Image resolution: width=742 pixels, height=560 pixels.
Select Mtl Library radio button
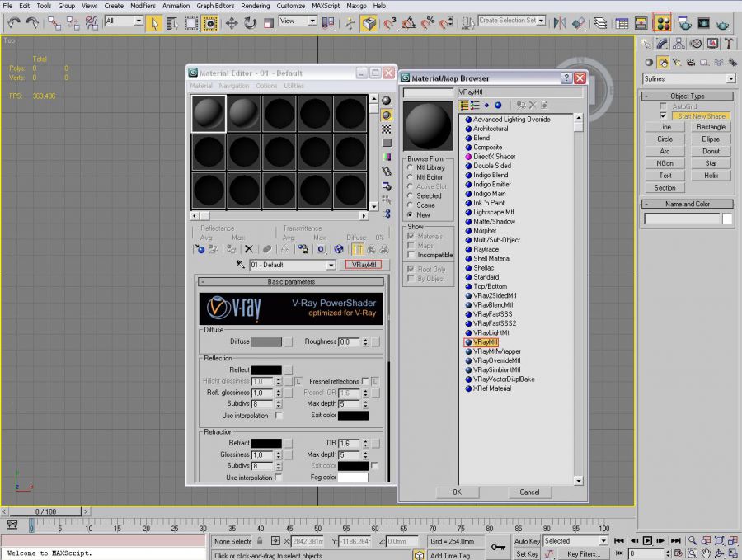411,167
